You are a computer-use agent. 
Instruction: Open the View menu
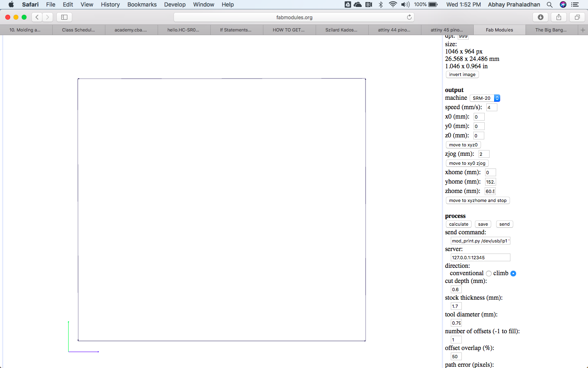tap(87, 4)
